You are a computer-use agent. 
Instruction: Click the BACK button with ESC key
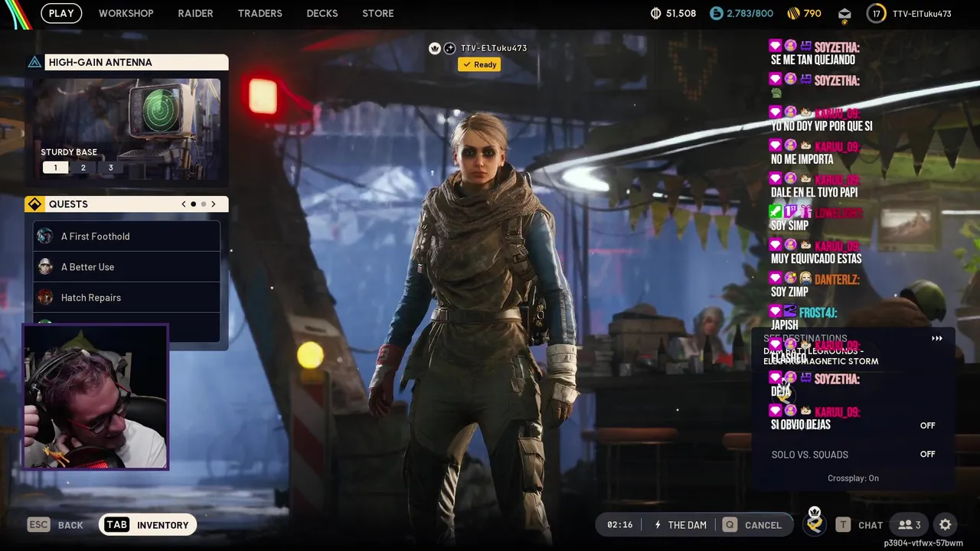pyautogui.click(x=55, y=525)
